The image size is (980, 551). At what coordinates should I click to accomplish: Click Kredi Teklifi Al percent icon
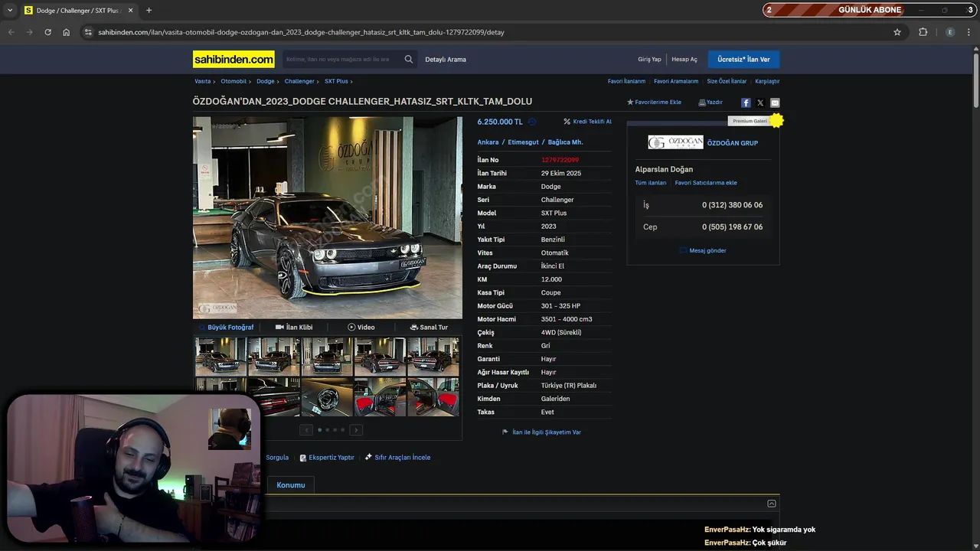pos(567,122)
